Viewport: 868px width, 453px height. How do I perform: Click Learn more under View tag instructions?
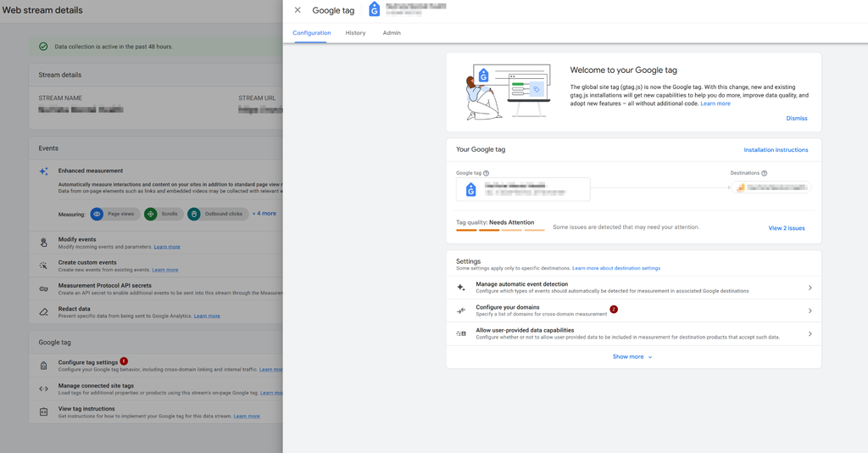point(247,417)
